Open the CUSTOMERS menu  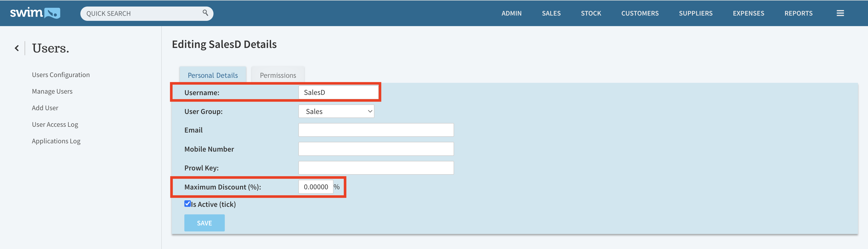(x=639, y=13)
